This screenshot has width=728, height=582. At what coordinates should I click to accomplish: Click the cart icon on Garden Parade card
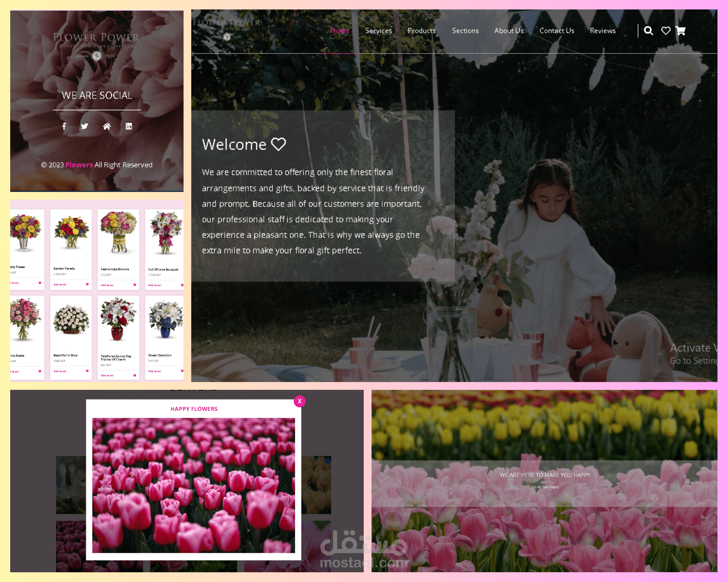[x=87, y=284]
